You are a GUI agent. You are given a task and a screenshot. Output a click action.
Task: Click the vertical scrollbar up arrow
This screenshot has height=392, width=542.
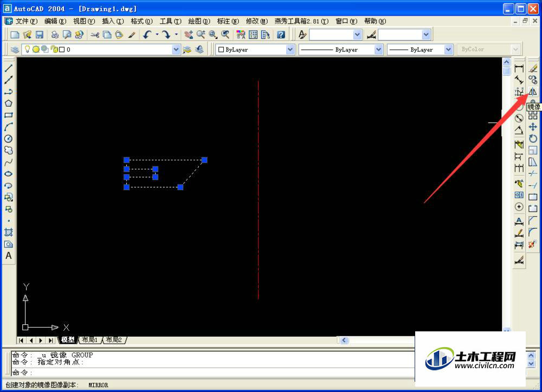point(506,62)
